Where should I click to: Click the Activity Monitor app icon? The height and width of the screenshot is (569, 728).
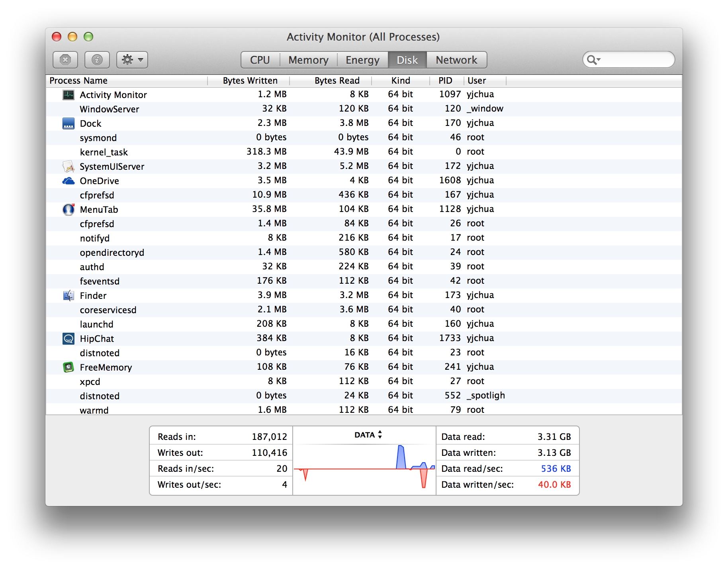pyautogui.click(x=68, y=95)
